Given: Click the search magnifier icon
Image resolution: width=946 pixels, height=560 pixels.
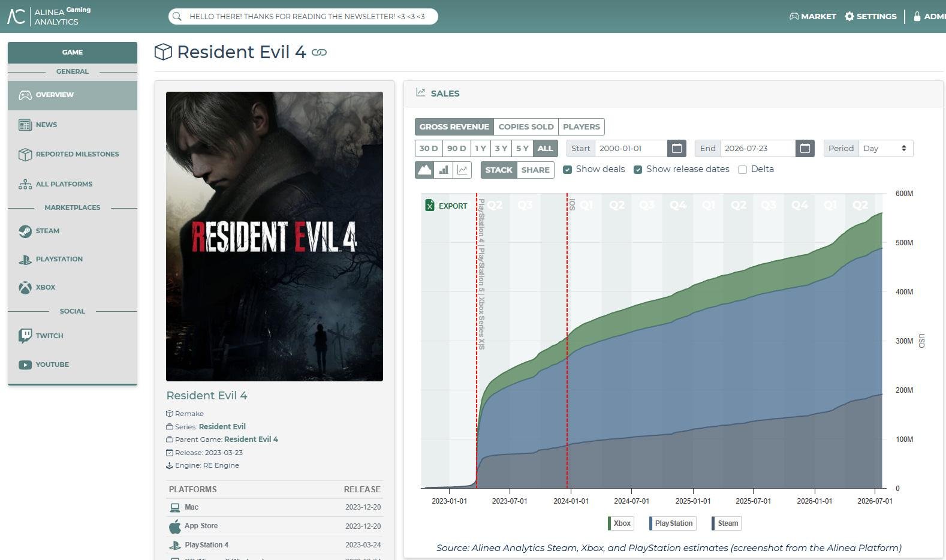Looking at the screenshot, I should (177, 17).
